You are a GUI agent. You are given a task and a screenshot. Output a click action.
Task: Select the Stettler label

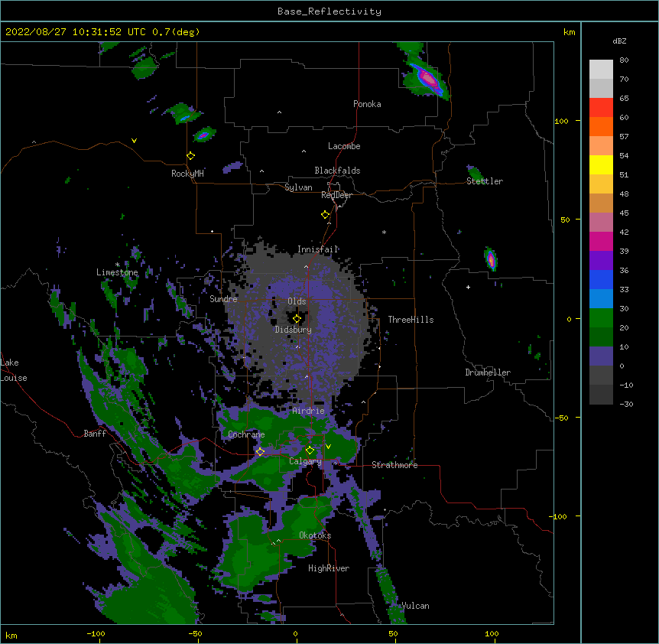(485, 181)
